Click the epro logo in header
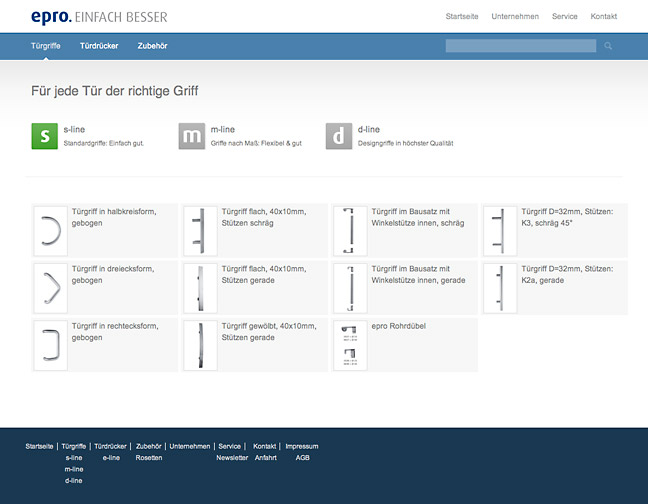 click(99, 17)
